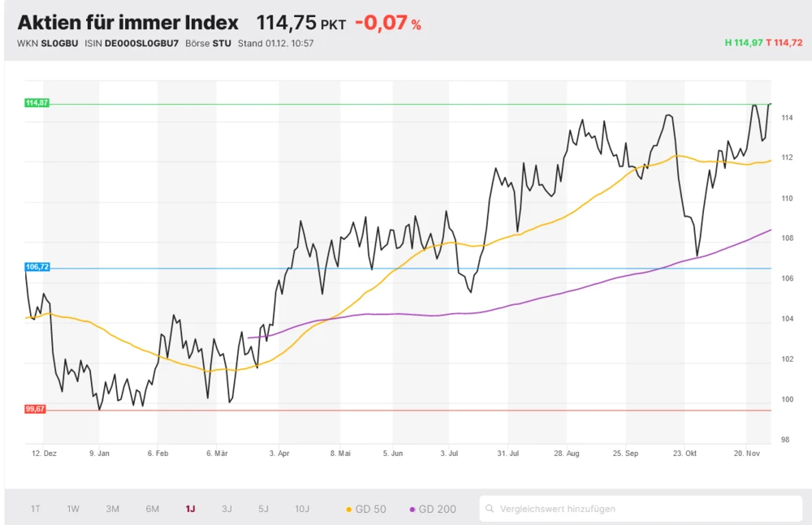Click the yellow GD 50 legend dot
The width and height of the screenshot is (812, 525).
click(349, 508)
